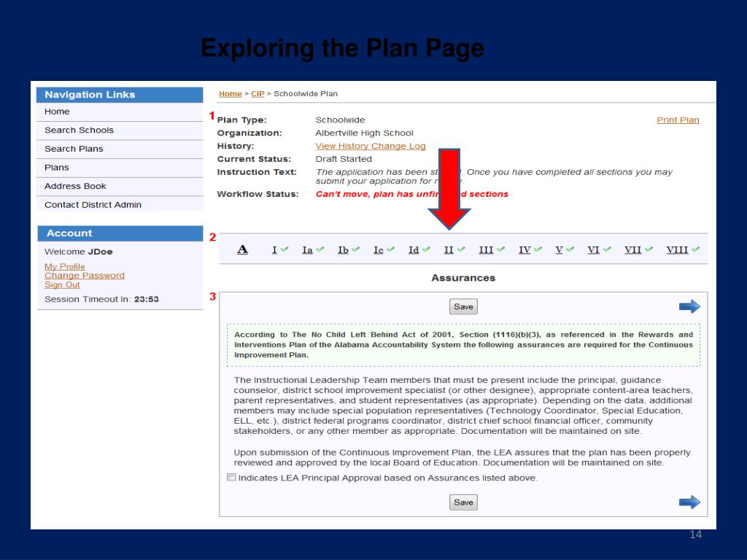
Task: Follow the CIP breadcrumb link
Action: 258,94
